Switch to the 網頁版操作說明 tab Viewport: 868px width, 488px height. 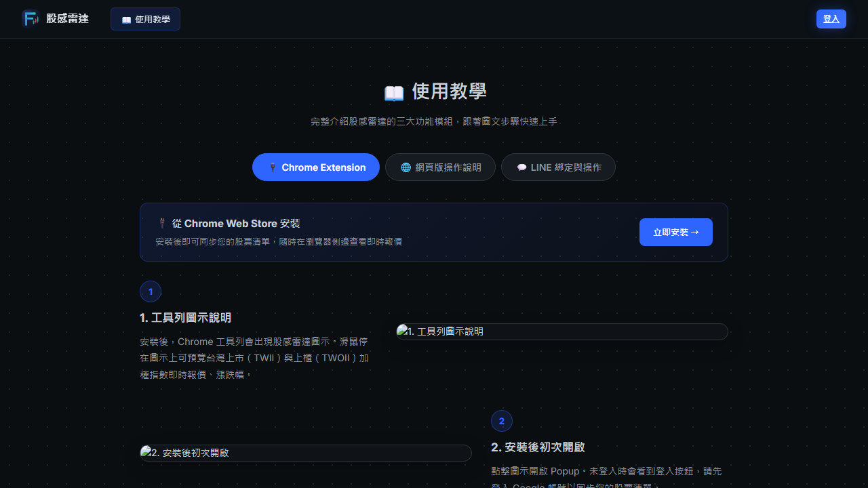[x=440, y=167]
